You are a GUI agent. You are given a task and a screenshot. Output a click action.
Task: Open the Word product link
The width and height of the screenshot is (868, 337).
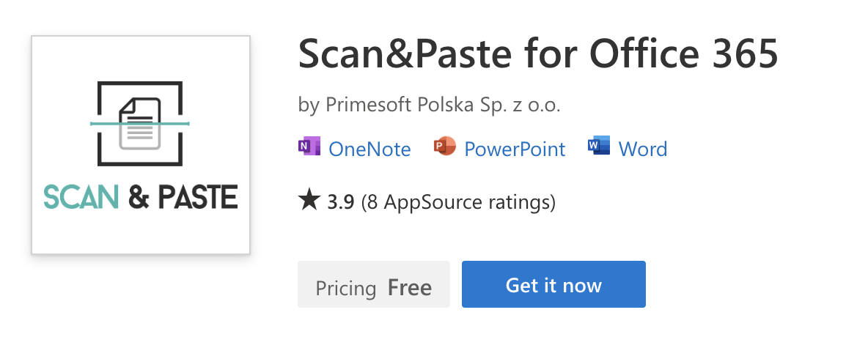pos(643,149)
